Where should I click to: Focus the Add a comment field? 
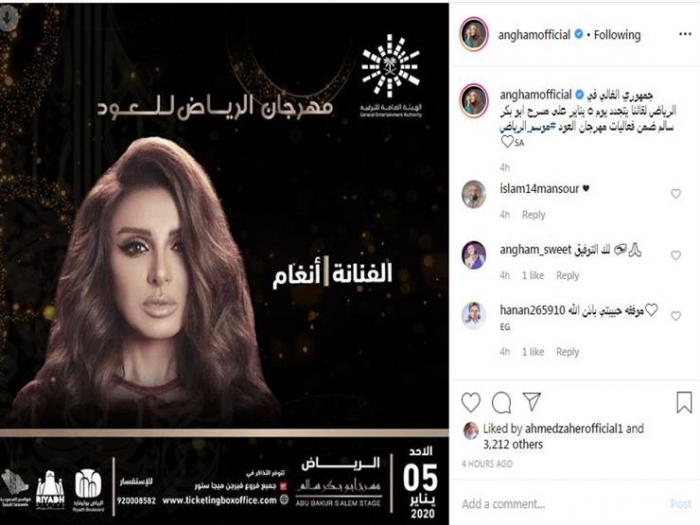click(562, 504)
